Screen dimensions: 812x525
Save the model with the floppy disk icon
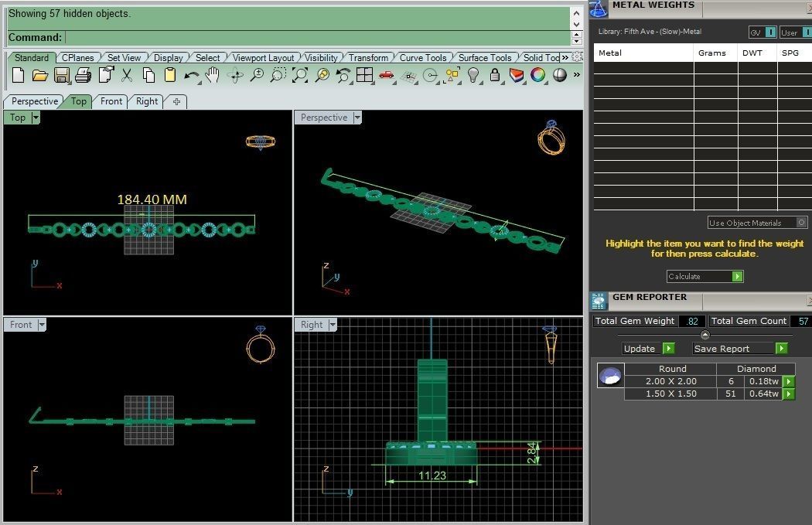click(62, 76)
